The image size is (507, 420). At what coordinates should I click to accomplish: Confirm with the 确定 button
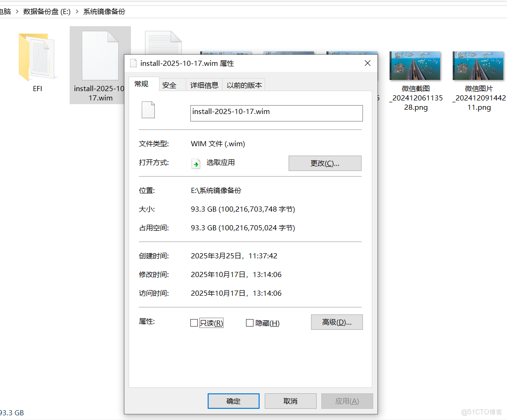pos(233,401)
